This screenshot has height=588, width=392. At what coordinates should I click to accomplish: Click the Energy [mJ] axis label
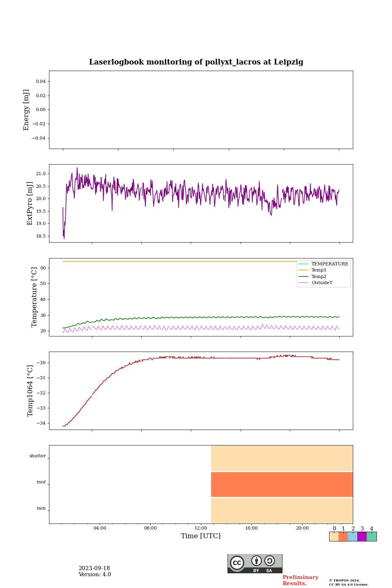[x=27, y=110]
